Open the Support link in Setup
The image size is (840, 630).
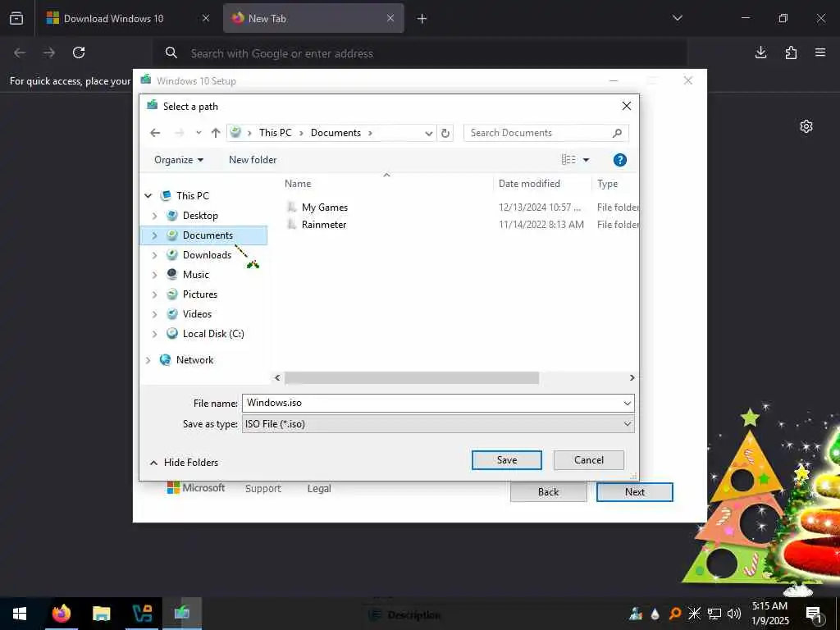[263, 489]
